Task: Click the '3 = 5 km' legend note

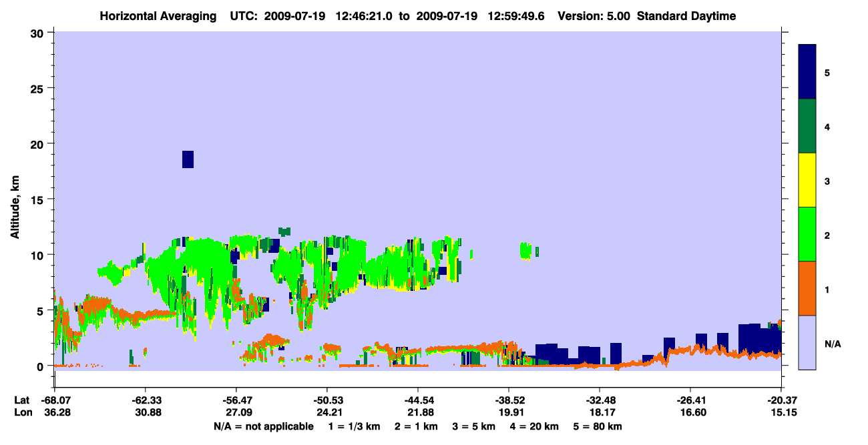Action: click(x=474, y=426)
